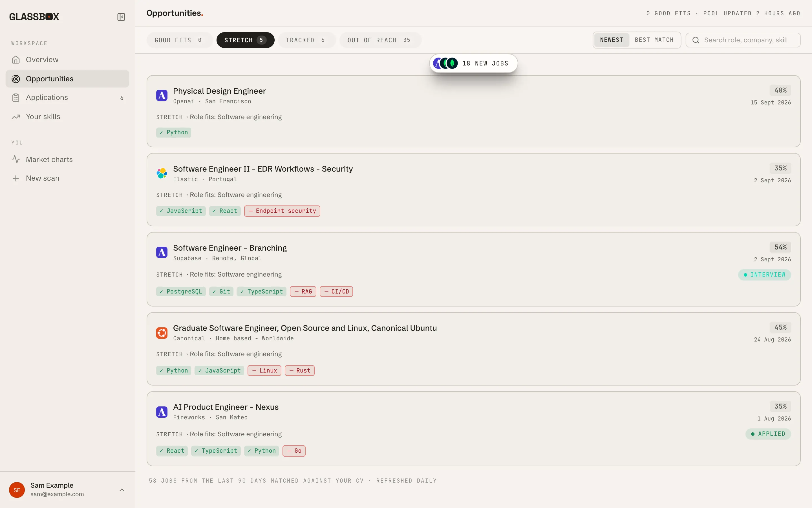Click the Applications clipboard icon
The height and width of the screenshot is (508, 812).
click(x=16, y=97)
